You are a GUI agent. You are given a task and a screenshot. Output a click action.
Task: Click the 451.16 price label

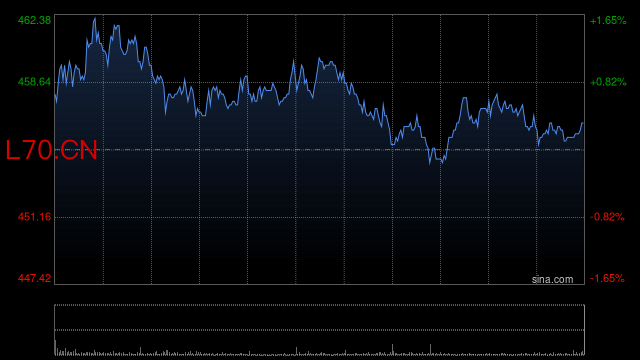click(x=34, y=217)
